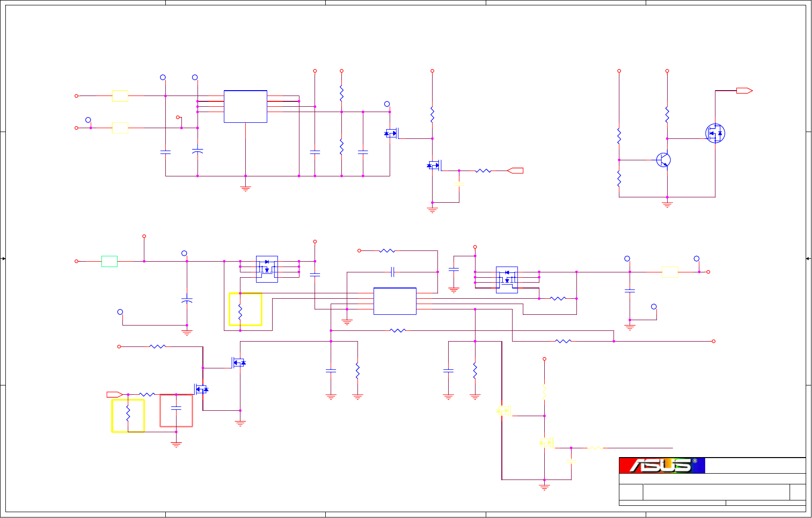Select the NPN bipolar transistor symbol
812x518 pixels.
tap(663, 160)
